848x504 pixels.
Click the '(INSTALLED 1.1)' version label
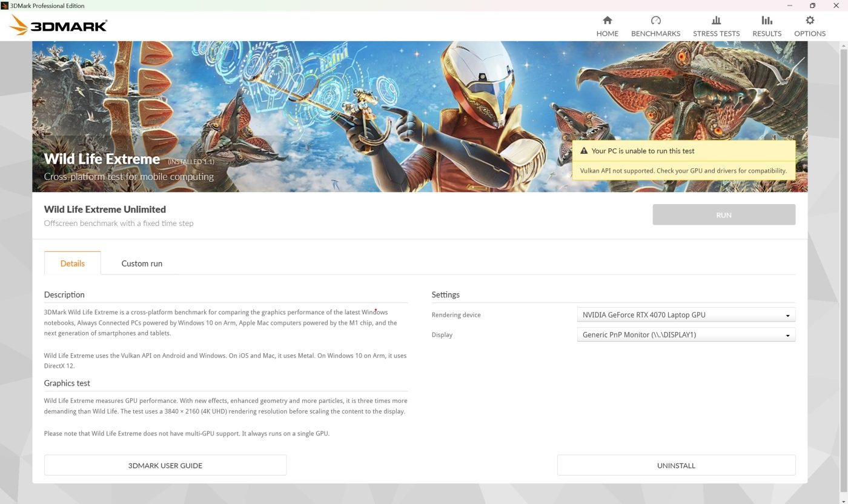pos(191,162)
